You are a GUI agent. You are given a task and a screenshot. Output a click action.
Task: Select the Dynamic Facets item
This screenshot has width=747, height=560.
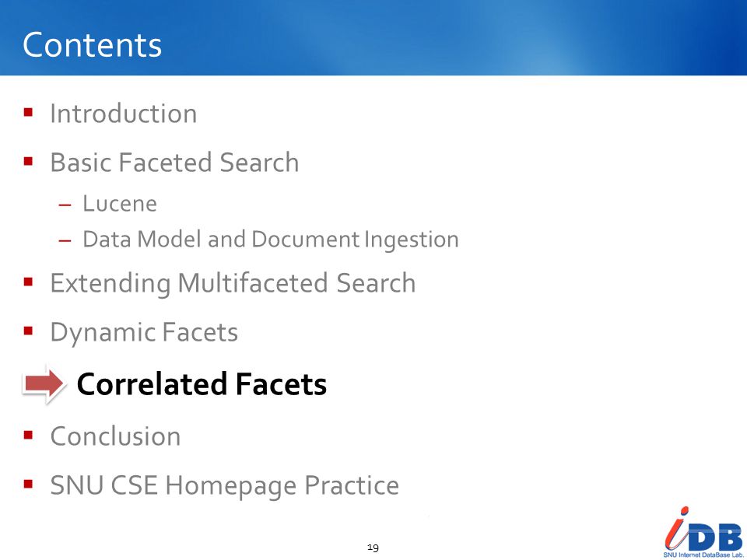[x=144, y=333]
